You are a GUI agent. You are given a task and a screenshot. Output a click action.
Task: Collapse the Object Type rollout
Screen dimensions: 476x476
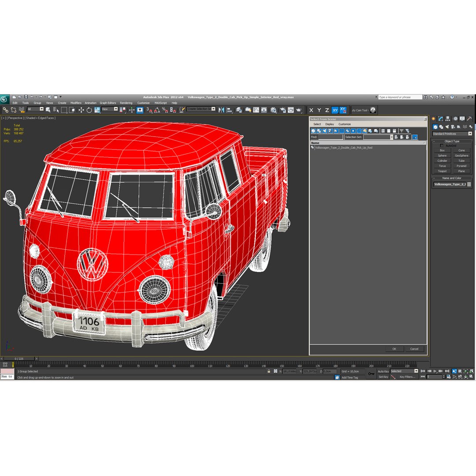pyautogui.click(x=452, y=141)
